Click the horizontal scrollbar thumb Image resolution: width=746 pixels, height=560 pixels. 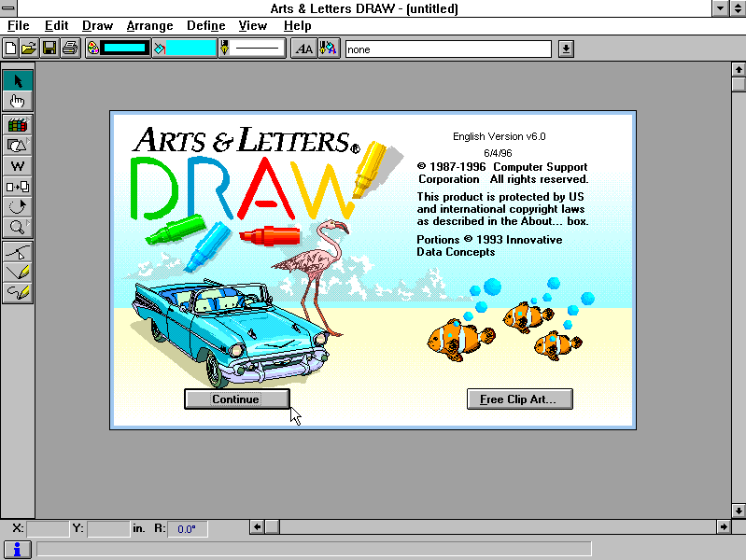point(272,526)
